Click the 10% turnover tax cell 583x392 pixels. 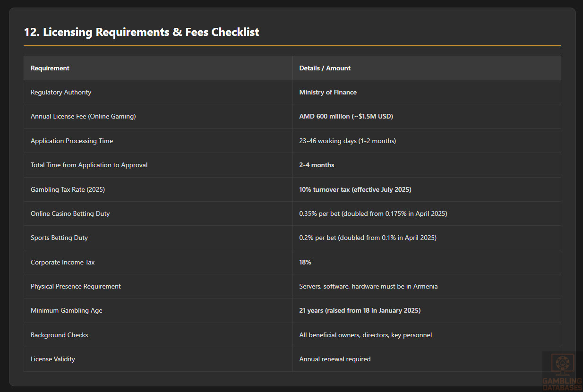coord(355,189)
